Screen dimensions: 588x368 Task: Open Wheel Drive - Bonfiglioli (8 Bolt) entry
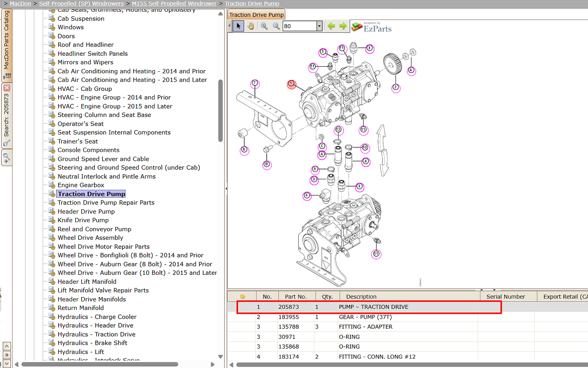[x=131, y=256]
